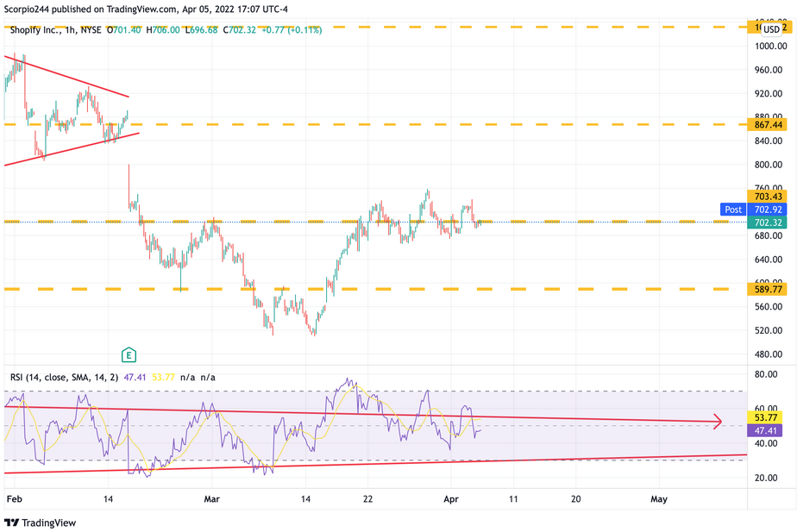Click the '20' date axis label
Image resolution: width=797 pixels, height=532 pixels.
[575, 499]
